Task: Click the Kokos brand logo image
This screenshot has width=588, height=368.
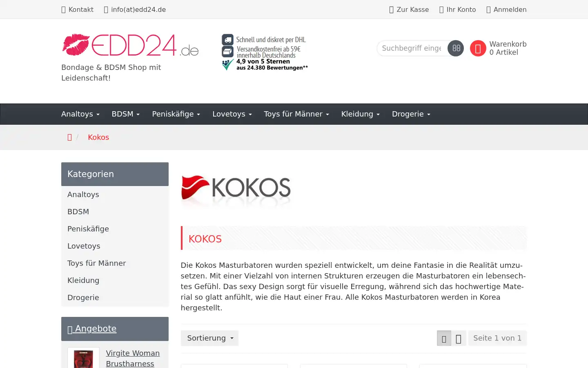Action: coord(236,191)
